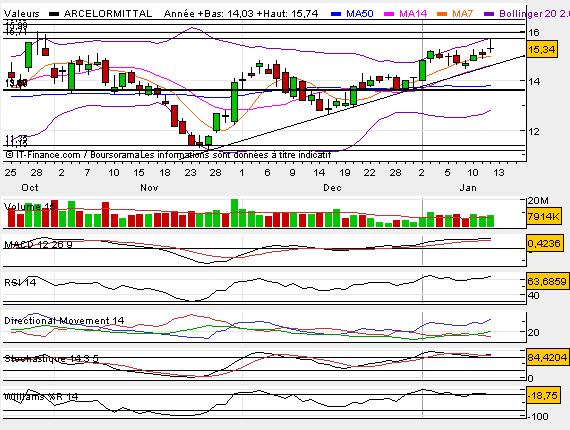Click the 'RSI 14' panel title

pyautogui.click(x=20, y=282)
